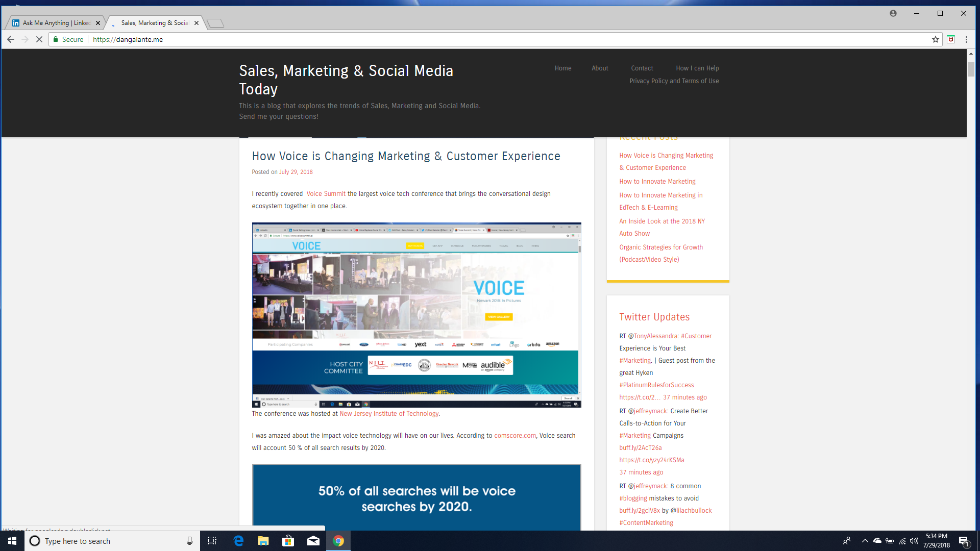Image resolution: width=980 pixels, height=551 pixels.
Task: Activate the Cortana microphone icon
Action: 189,541
